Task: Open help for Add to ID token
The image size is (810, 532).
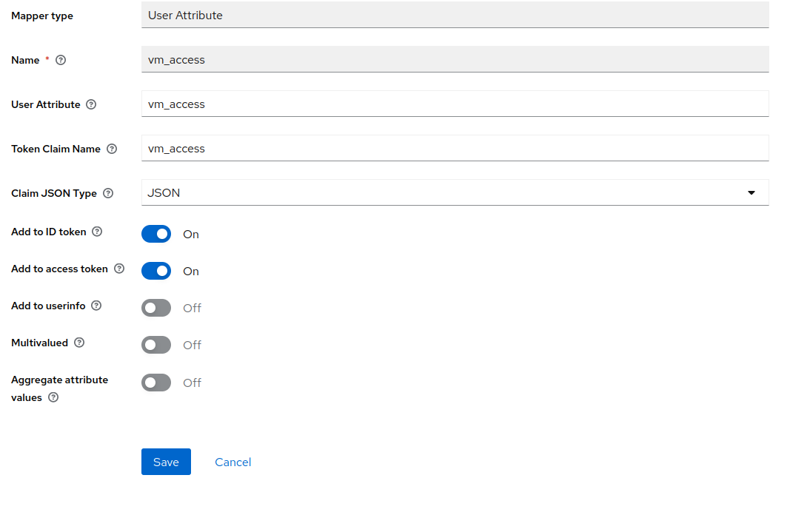Action: tap(97, 232)
